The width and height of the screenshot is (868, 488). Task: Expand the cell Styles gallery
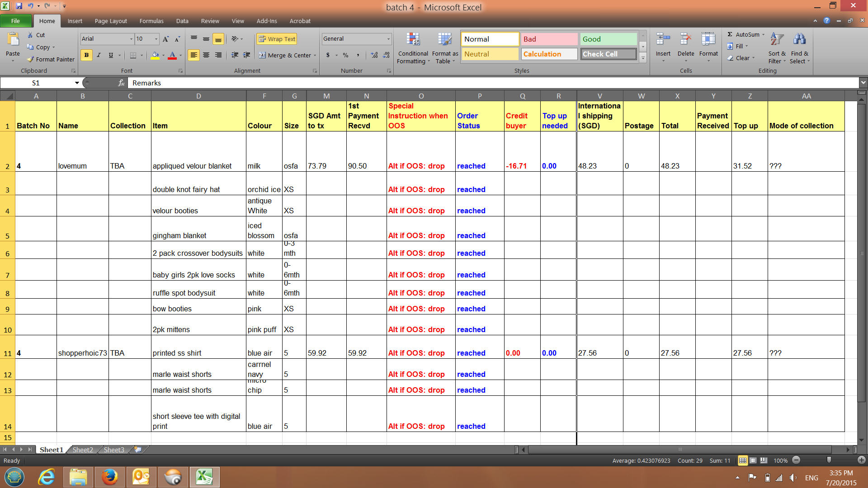click(643, 58)
